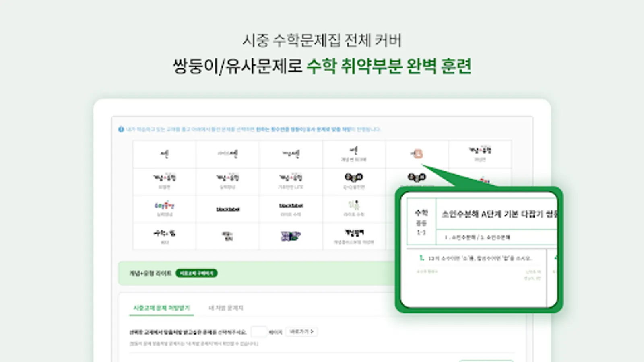Screen dimensions: 644x362
Task: Click the green 수학 취약부분 완벽 훈련 headline
Action: [389, 66]
